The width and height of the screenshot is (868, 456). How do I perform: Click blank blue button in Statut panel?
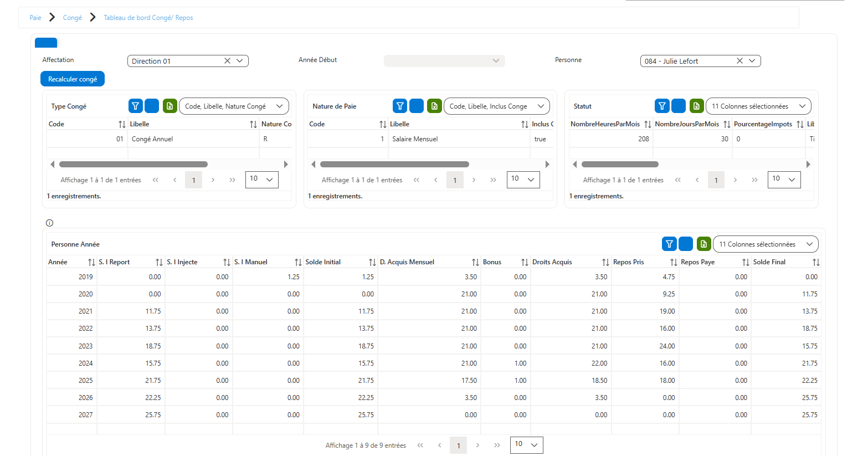coord(679,106)
